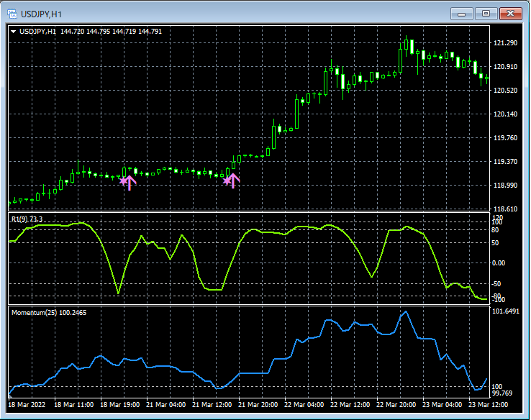This screenshot has height=420, width=531.
Task: Click the 119.760 price axis label
Action: (505, 138)
